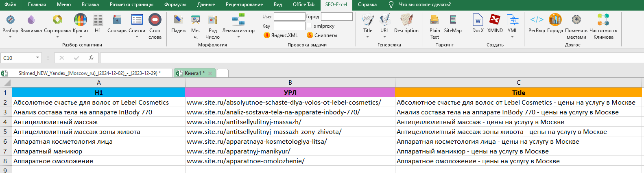Expand the Title generator dropdown arrow

tap(367, 37)
